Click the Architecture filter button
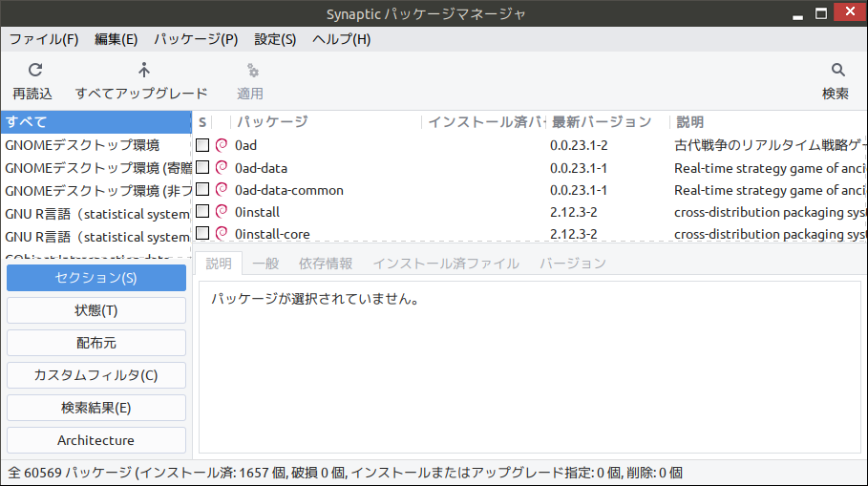Screen dimensions: 868x486 pos(96,440)
